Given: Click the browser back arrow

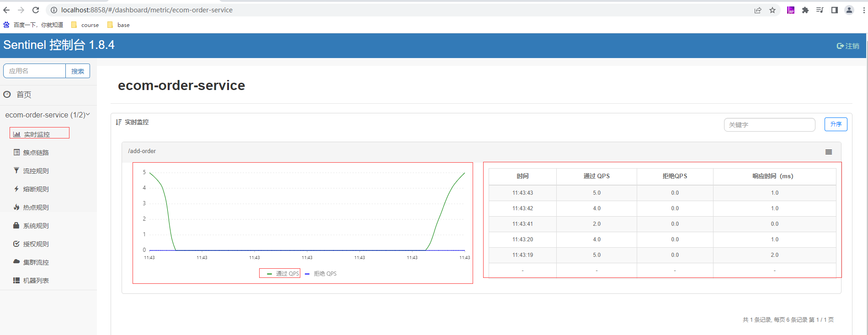Looking at the screenshot, I should coord(6,10).
